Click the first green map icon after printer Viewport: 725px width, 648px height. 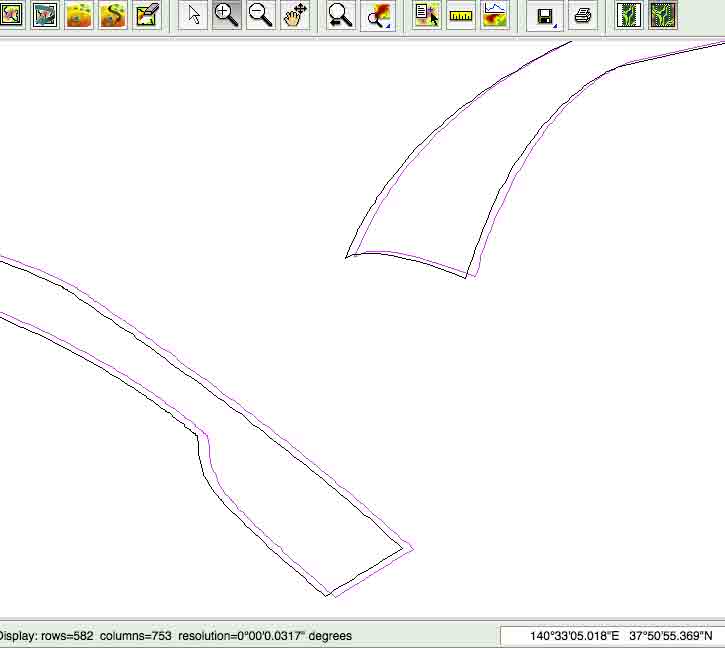(629, 15)
